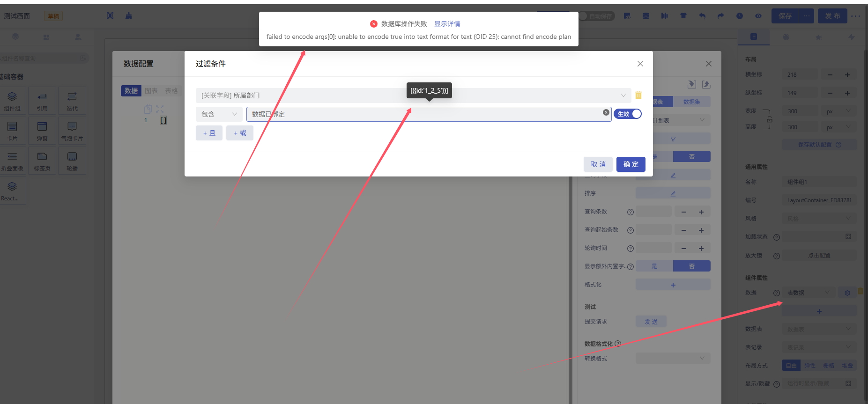Add an OR condition with + 或
This screenshot has width=868, height=404.
pos(240,133)
